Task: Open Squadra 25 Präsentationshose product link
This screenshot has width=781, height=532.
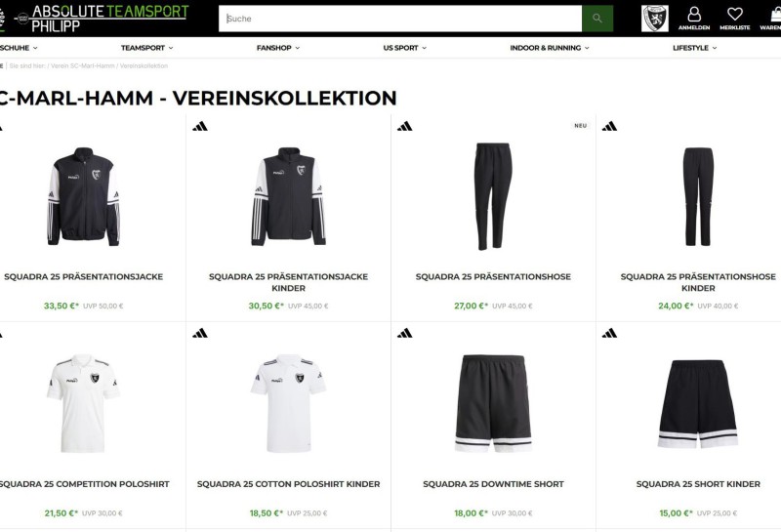Action: (x=493, y=277)
